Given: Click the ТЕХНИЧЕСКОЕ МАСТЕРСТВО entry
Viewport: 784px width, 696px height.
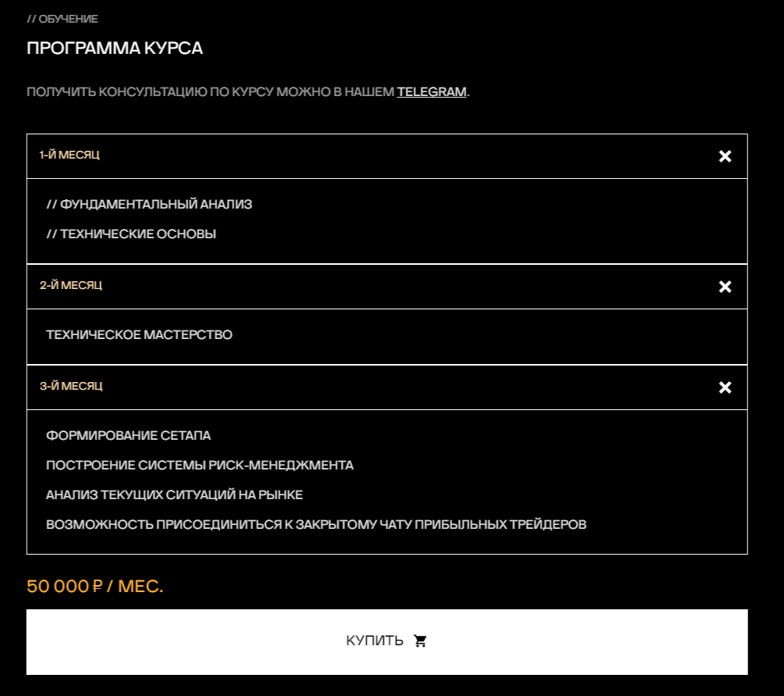Looking at the screenshot, I should (x=139, y=335).
